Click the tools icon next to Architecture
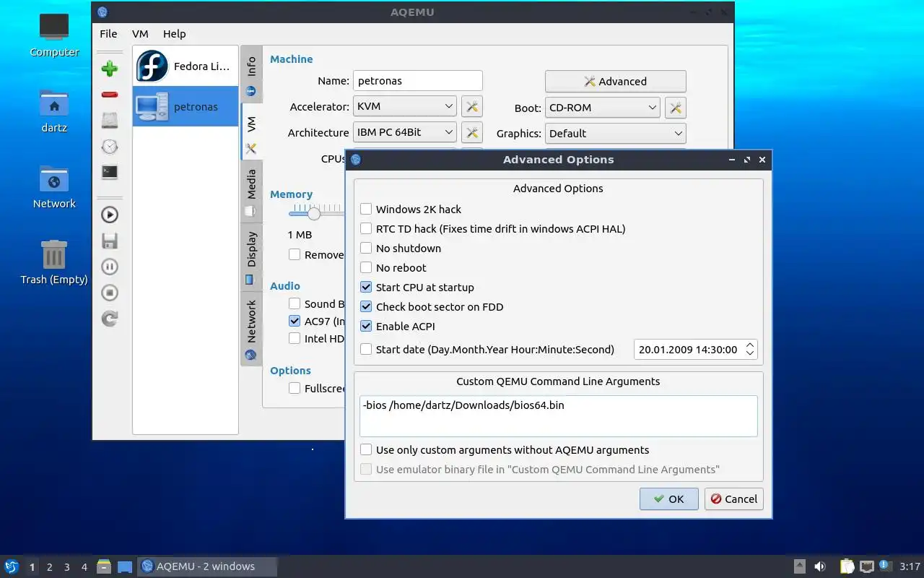This screenshot has height=578, width=924. [x=472, y=133]
